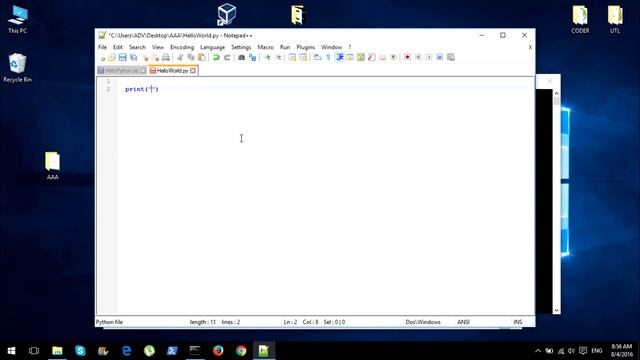
Task: Open the Encoding menu
Action: tap(182, 47)
